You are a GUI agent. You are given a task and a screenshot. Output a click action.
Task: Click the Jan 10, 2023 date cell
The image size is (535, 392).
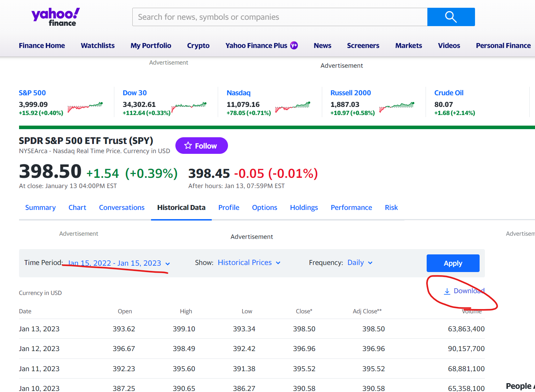tap(39, 388)
